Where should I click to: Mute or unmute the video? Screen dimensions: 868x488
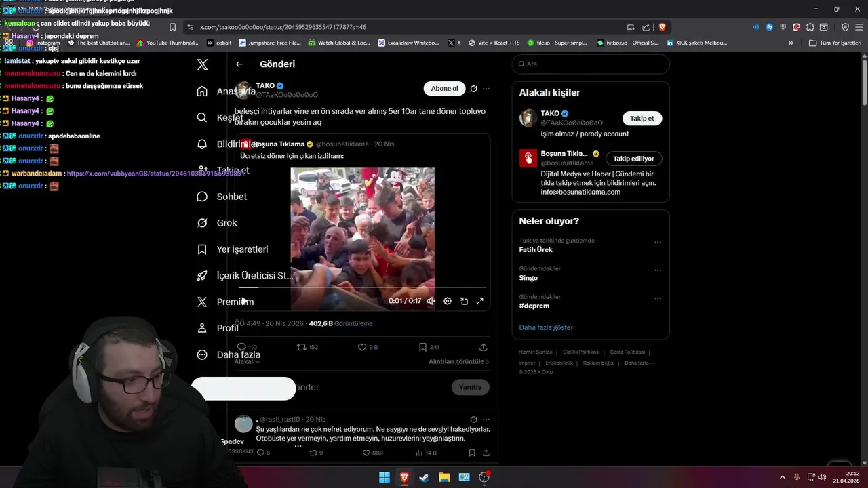click(x=431, y=301)
